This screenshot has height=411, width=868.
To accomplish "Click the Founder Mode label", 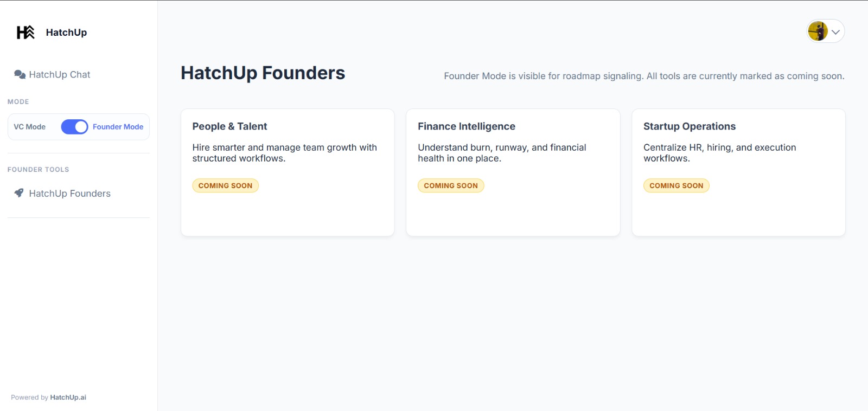I will point(118,126).
